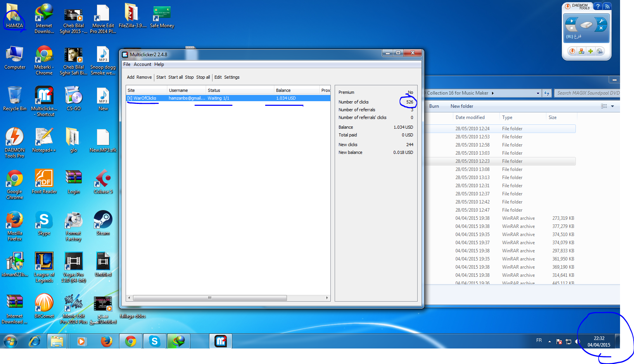Viewport: 634px width, 364px height.
Task: Select the Foxit Reader desktop icon
Action: point(44,181)
